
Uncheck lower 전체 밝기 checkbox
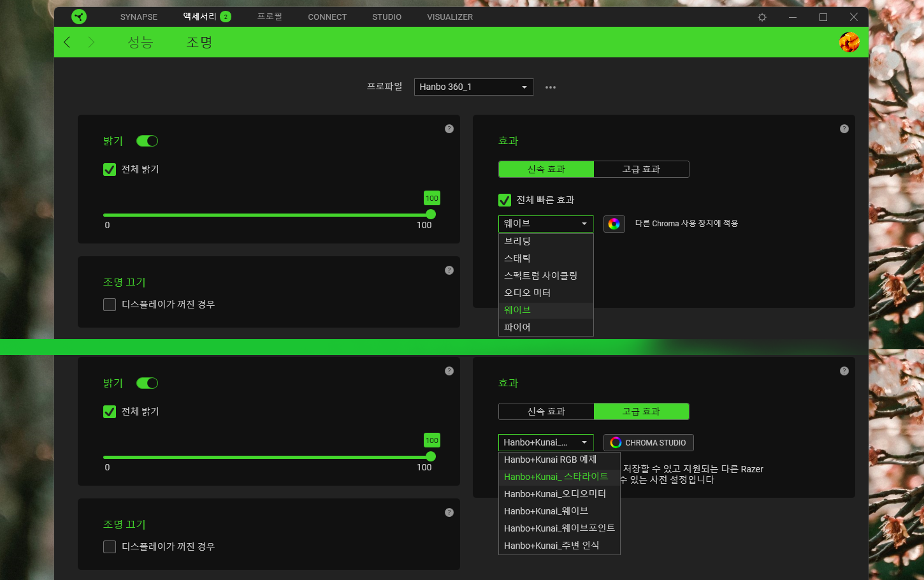coord(110,412)
